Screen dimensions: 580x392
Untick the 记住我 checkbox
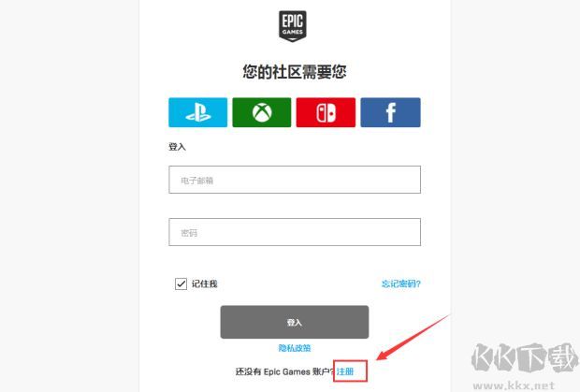click(x=181, y=284)
